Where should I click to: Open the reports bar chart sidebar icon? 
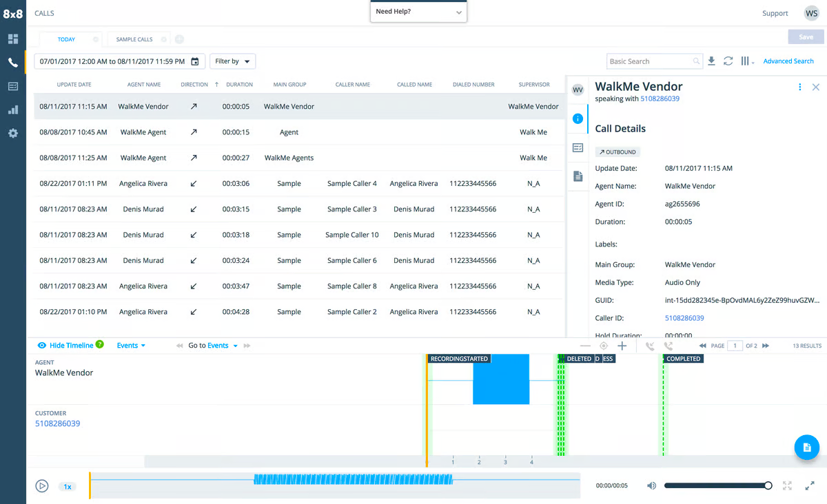[13, 109]
